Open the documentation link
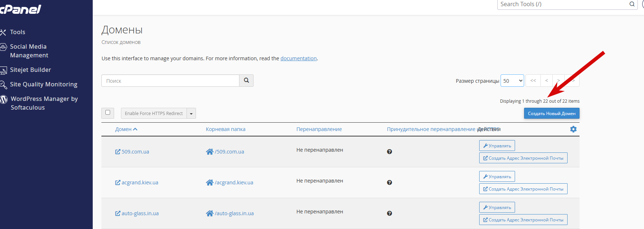The image size is (644, 229). point(298,58)
